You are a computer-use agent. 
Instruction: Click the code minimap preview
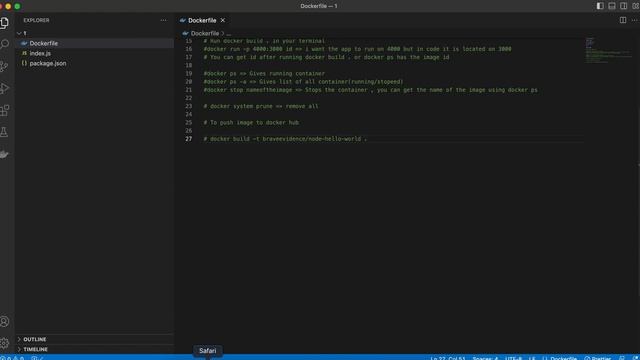point(608,51)
